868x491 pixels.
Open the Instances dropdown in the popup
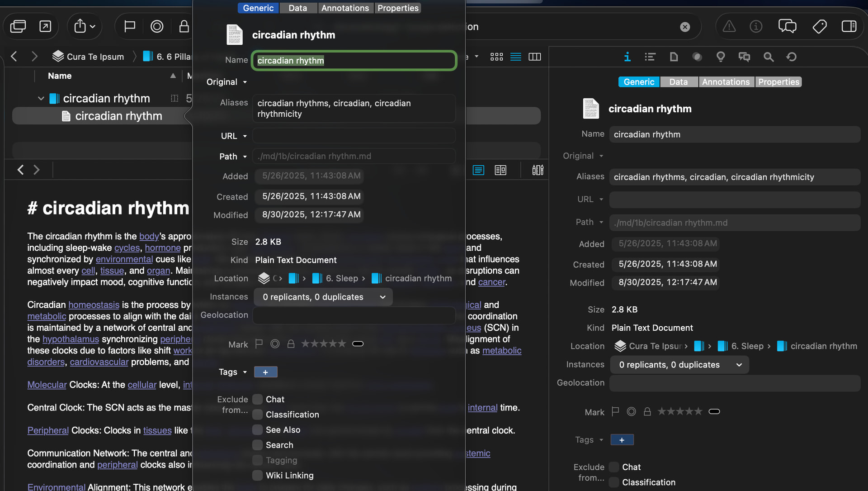[323, 297]
